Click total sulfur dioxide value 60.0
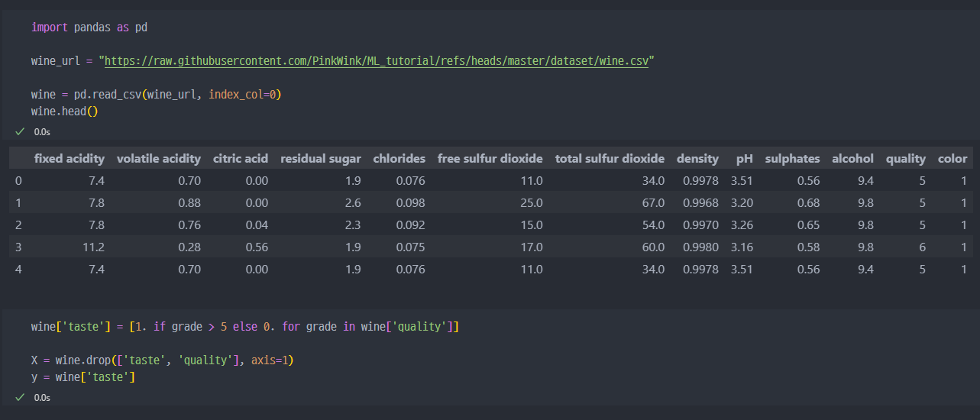Viewport: 980px width, 420px height. pos(653,247)
